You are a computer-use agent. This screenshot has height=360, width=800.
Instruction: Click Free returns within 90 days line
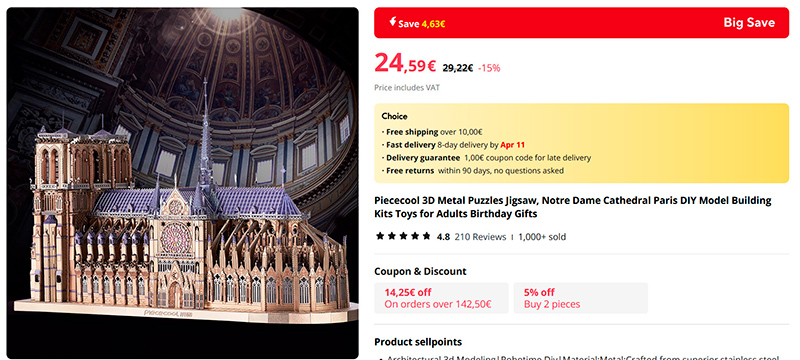(474, 170)
